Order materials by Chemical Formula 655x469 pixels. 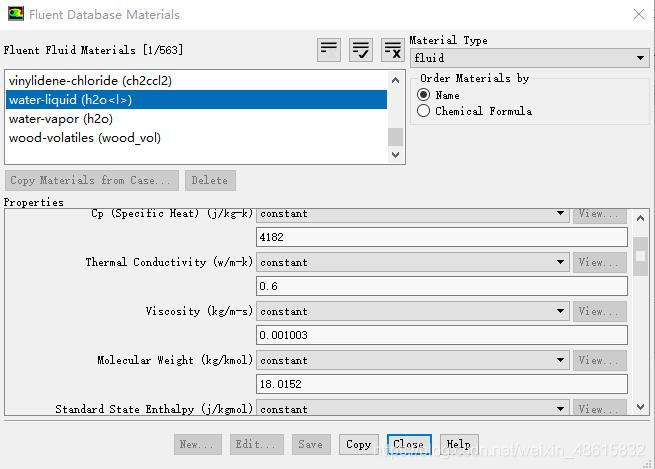click(423, 111)
